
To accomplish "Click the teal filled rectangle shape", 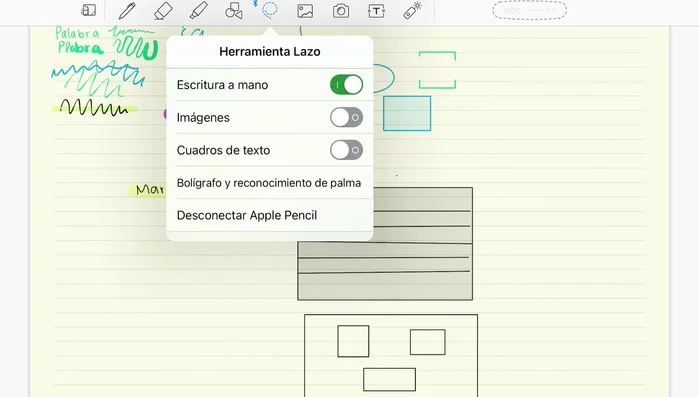I will pyautogui.click(x=407, y=113).
